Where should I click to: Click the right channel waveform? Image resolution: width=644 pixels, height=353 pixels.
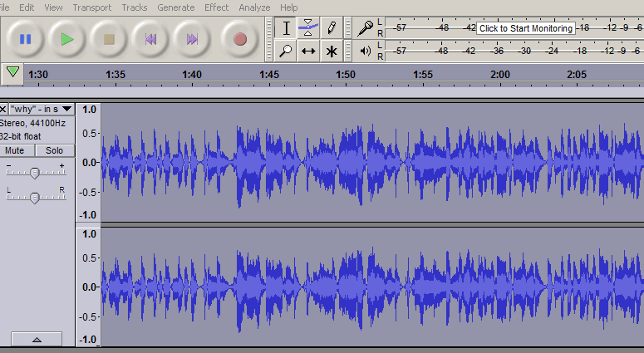coord(372,287)
